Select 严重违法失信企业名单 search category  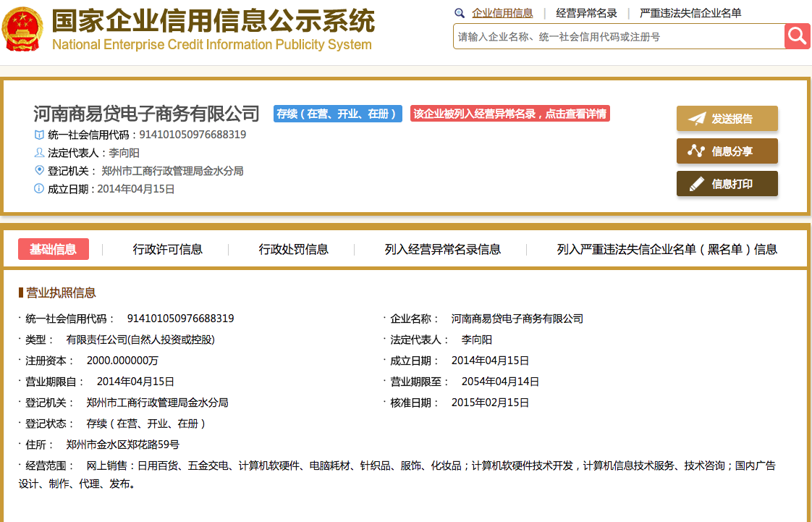[690, 13]
